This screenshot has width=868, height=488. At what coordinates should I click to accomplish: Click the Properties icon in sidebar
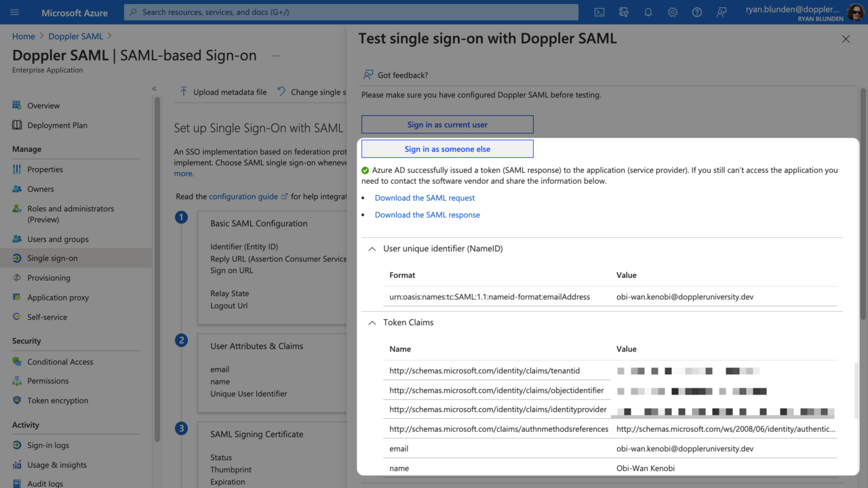pyautogui.click(x=17, y=169)
